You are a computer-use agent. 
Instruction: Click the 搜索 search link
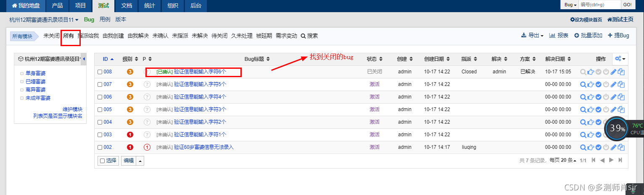[309, 36]
